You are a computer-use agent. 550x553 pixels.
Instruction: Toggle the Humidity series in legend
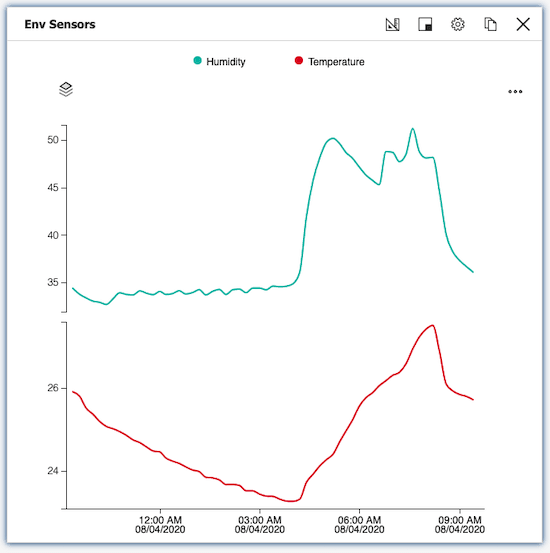pos(219,61)
